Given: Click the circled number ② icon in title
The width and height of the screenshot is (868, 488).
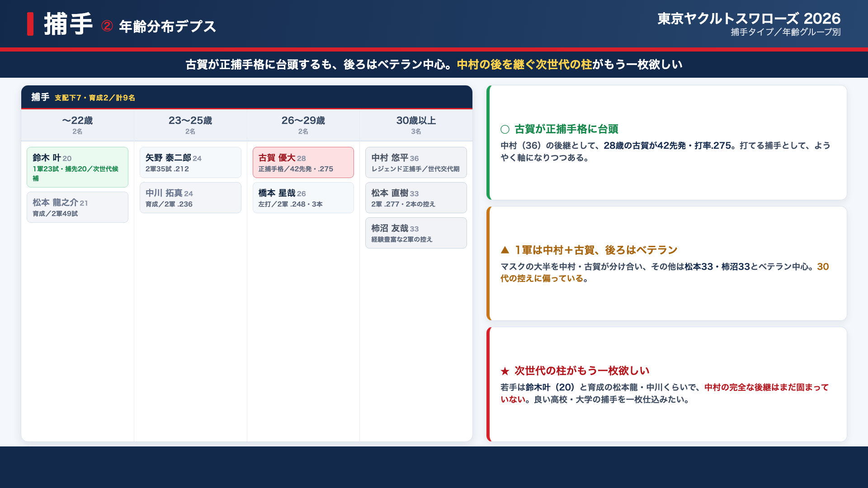Looking at the screenshot, I should 107,26.
